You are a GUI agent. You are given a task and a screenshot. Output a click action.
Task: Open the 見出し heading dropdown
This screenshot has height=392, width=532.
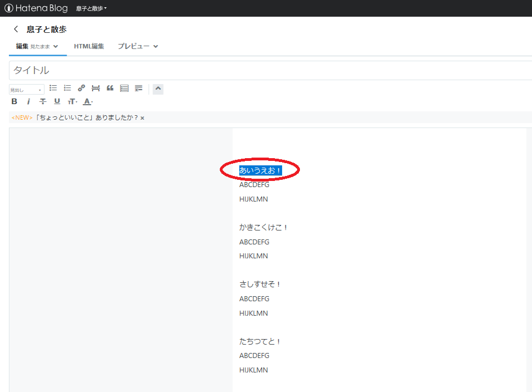point(27,90)
